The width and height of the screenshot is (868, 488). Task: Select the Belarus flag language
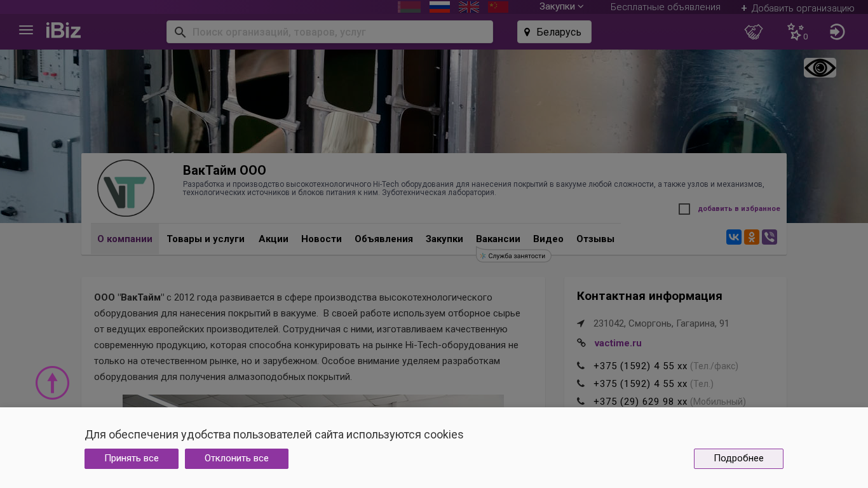(x=409, y=7)
